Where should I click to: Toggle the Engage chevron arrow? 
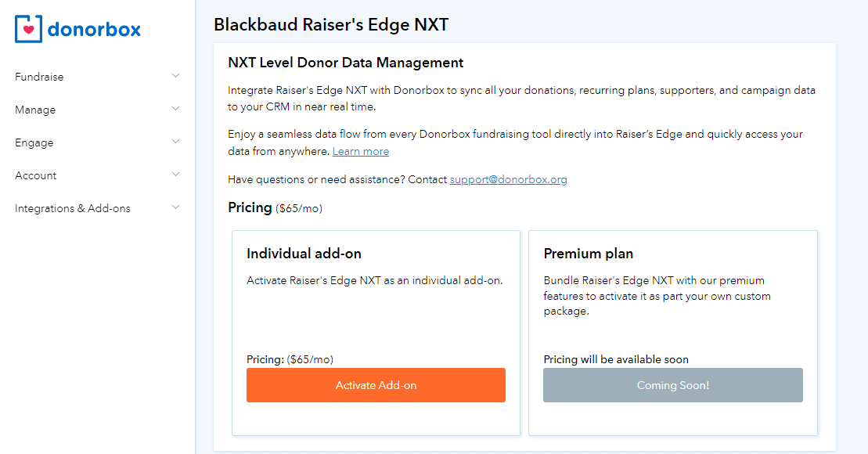175,142
